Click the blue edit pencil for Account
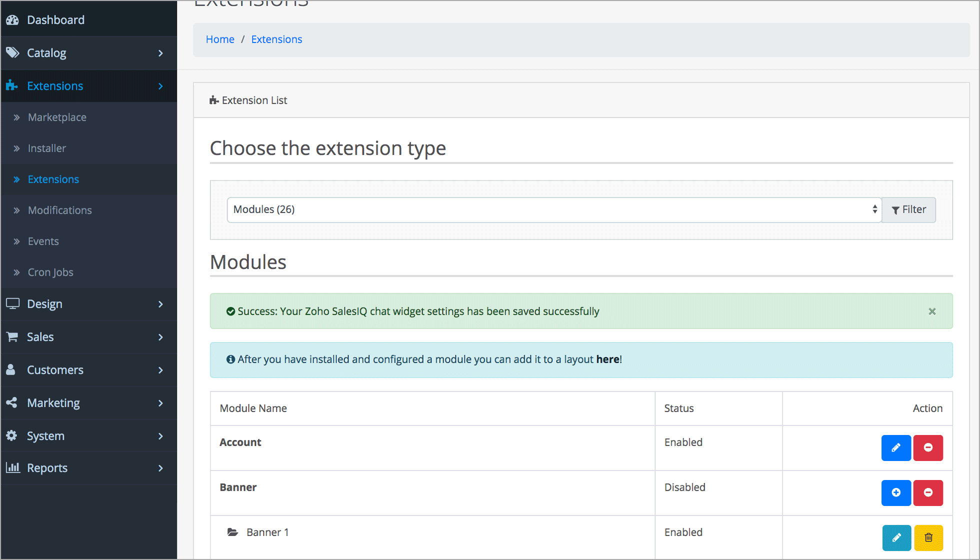 pos(895,447)
